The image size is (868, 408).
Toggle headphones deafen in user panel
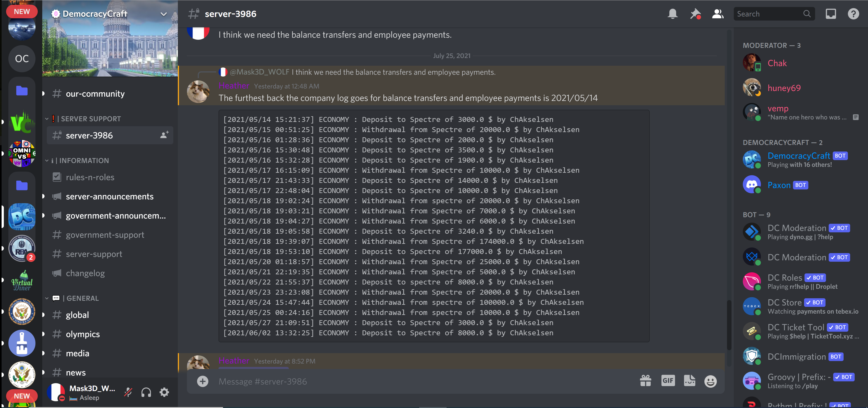click(x=146, y=392)
